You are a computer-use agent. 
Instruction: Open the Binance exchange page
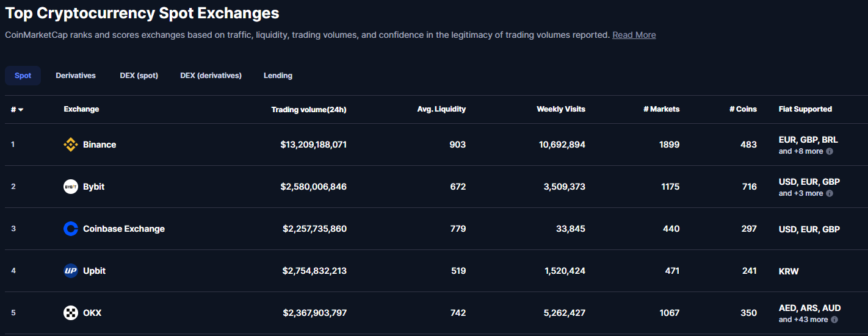(99, 145)
